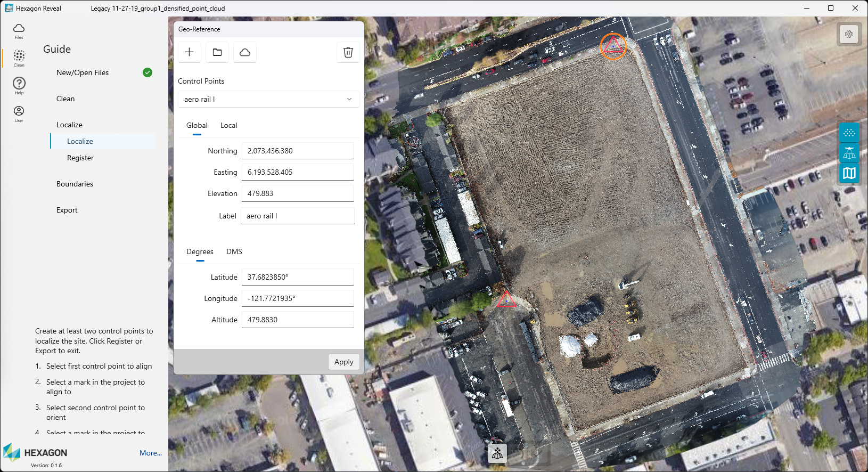Open Help from the left sidebar
The width and height of the screenshot is (868, 472).
coord(19,85)
